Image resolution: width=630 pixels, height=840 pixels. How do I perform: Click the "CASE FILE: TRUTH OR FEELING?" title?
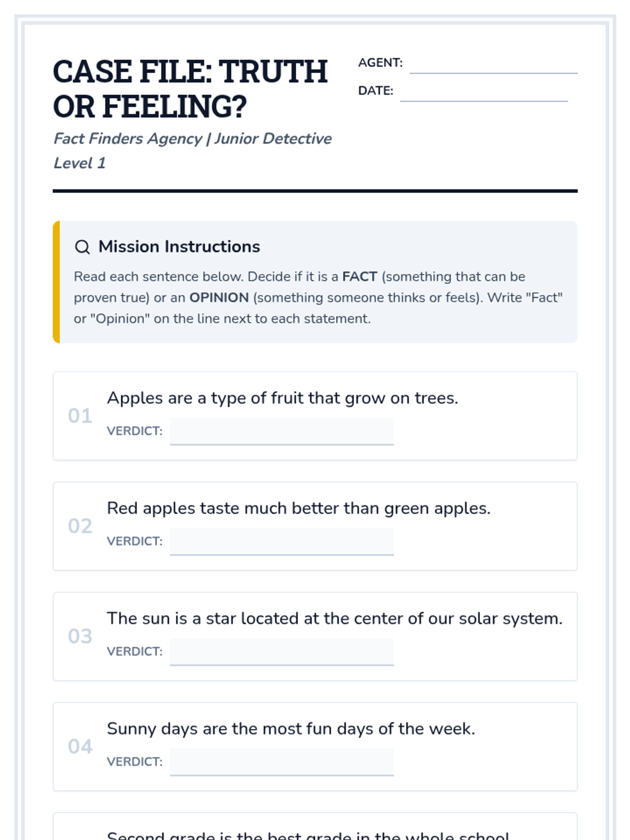click(x=190, y=89)
